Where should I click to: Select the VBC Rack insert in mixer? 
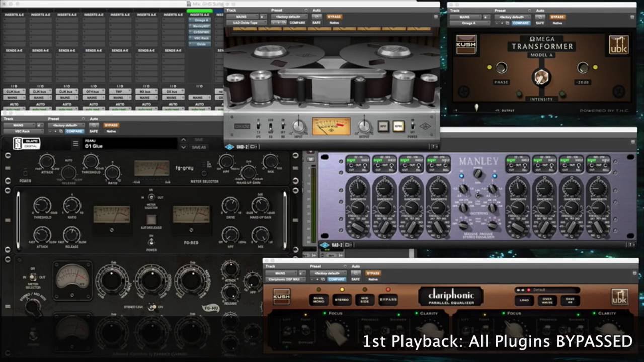200,38
